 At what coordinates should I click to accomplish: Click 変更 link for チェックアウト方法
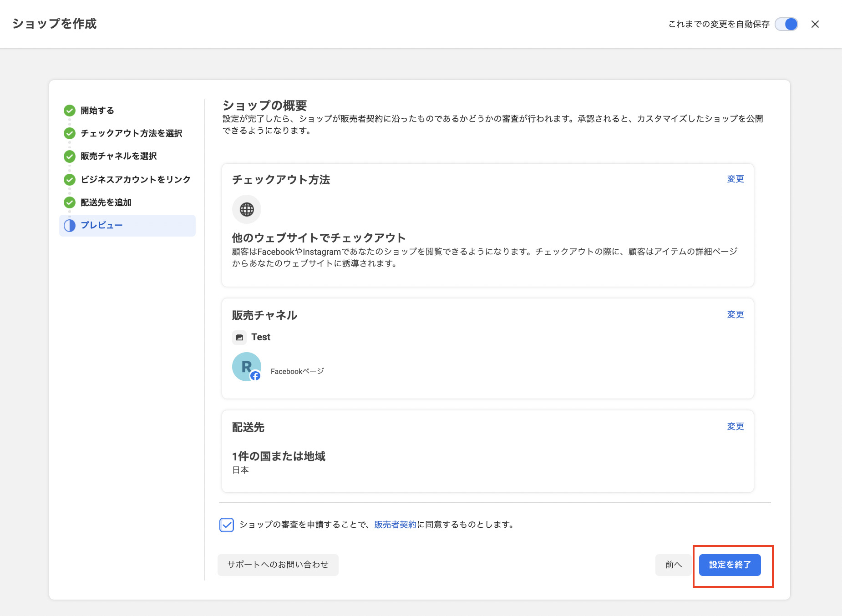(x=735, y=179)
